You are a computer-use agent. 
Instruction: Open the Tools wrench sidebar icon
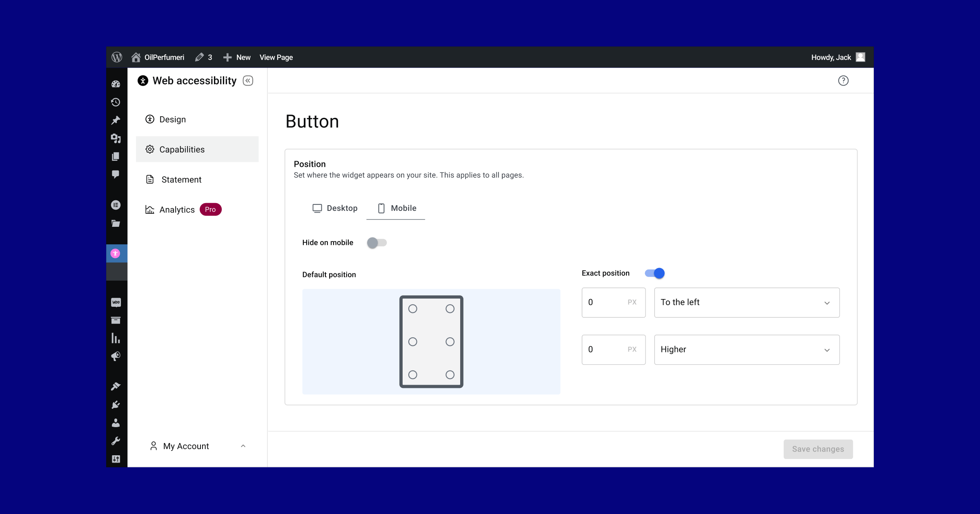(x=116, y=441)
